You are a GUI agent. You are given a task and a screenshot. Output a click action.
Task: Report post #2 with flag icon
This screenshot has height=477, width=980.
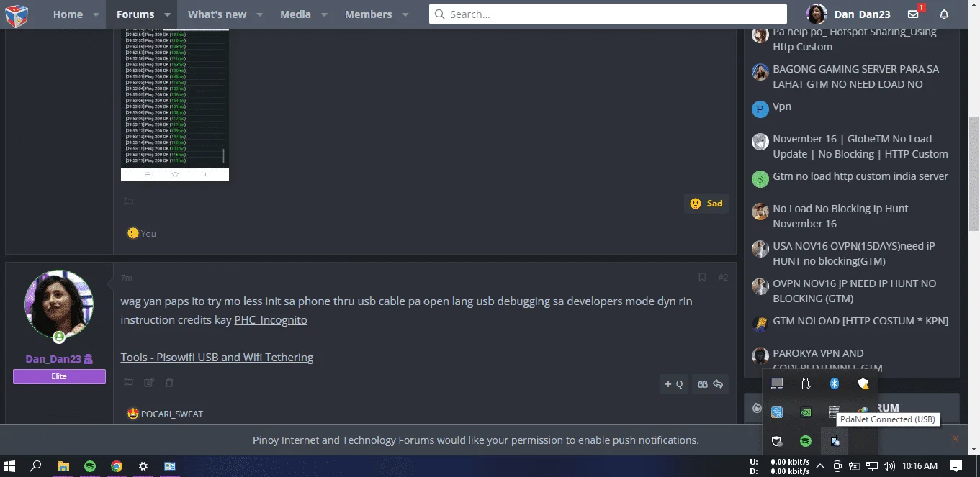[x=129, y=383]
